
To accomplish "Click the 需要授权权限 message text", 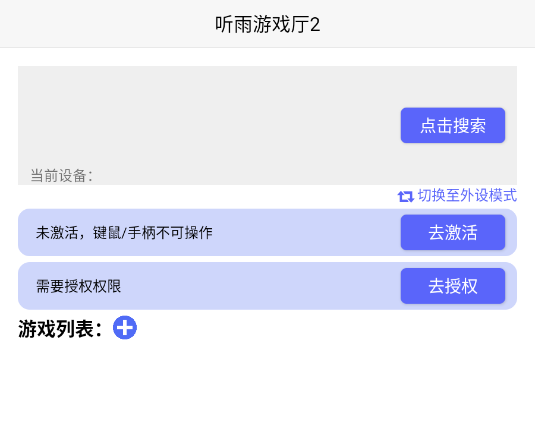I will pyautogui.click(x=78, y=286).
